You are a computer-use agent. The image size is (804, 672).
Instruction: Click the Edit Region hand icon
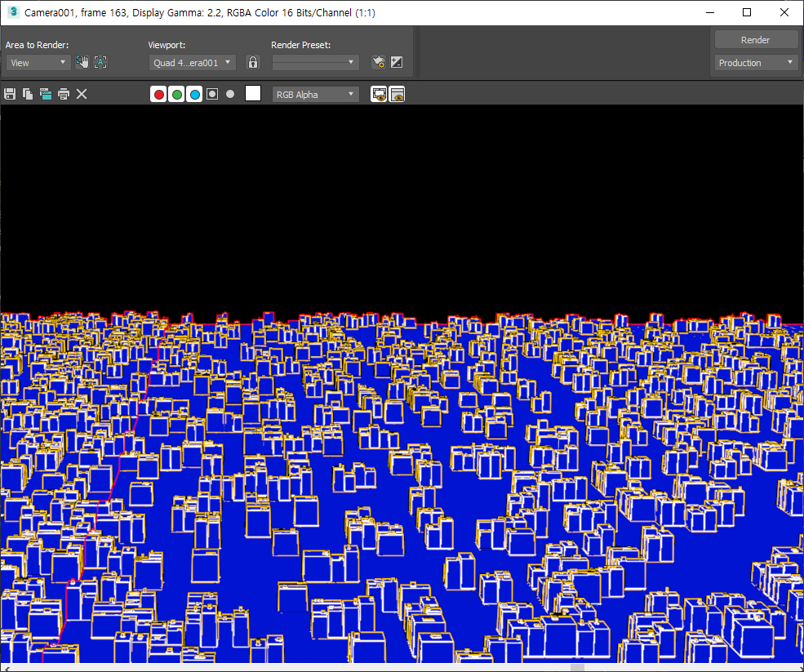(x=82, y=63)
